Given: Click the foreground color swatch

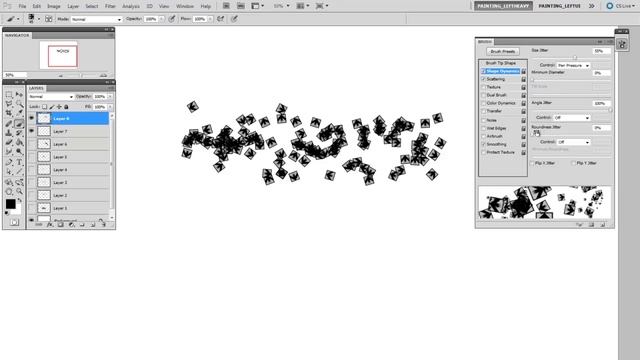Looking at the screenshot, I should [10, 204].
